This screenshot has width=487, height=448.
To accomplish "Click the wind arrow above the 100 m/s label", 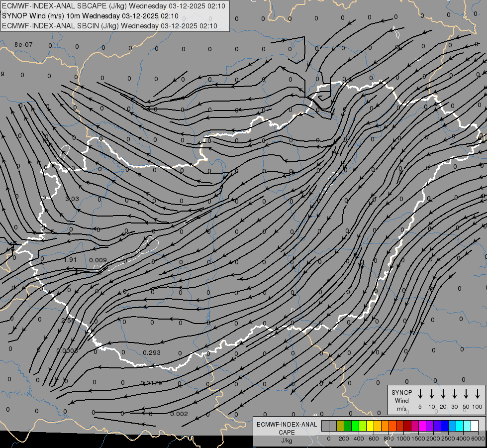I will tap(478, 394).
